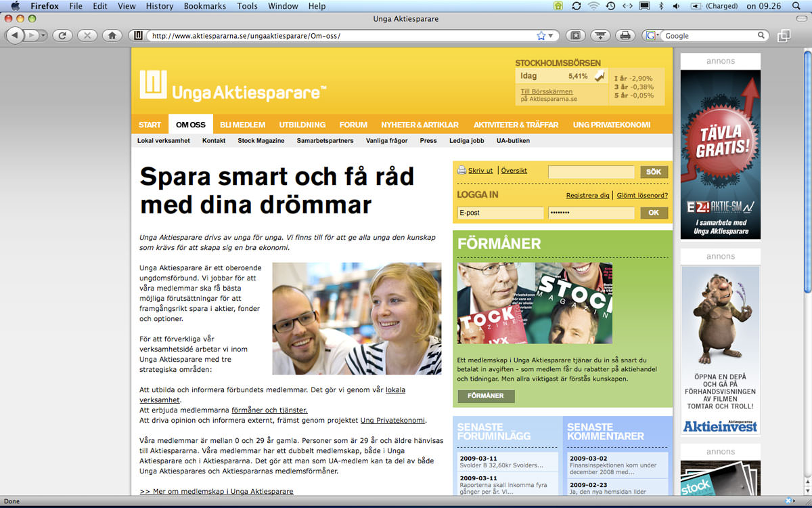Reload the current page
812x508 pixels.
[62, 35]
